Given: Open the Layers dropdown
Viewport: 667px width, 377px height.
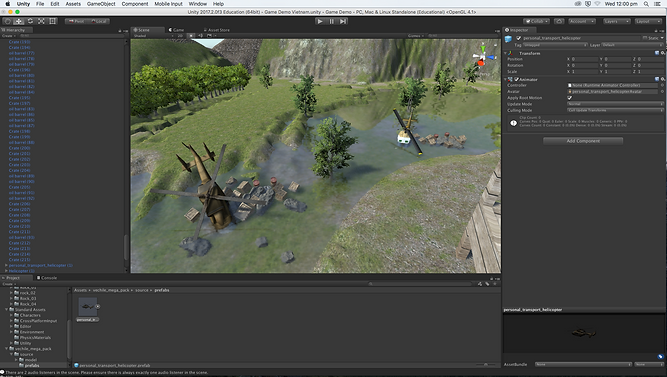Looking at the screenshot, I should pyautogui.click(x=616, y=21).
